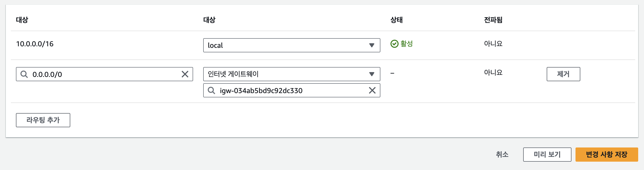Focus the igw-034ab5bd9c92dc330 search field
Screen dimensions: 644x170
291,90
